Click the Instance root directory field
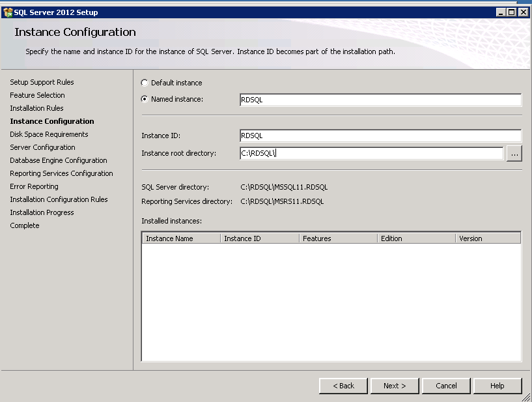Image resolution: width=532 pixels, height=402 pixels. (372, 153)
